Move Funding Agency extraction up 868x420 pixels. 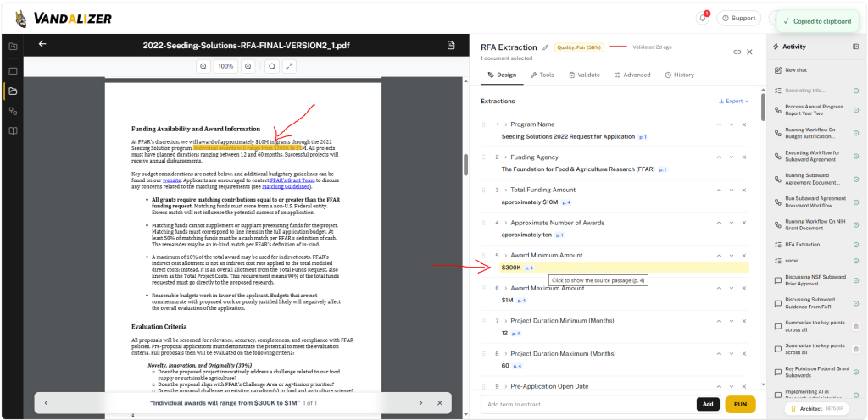point(719,157)
